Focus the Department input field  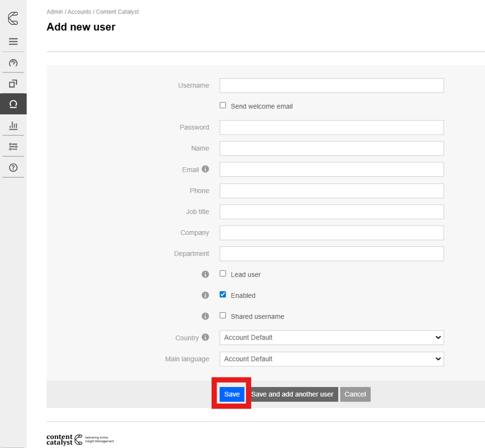point(331,254)
